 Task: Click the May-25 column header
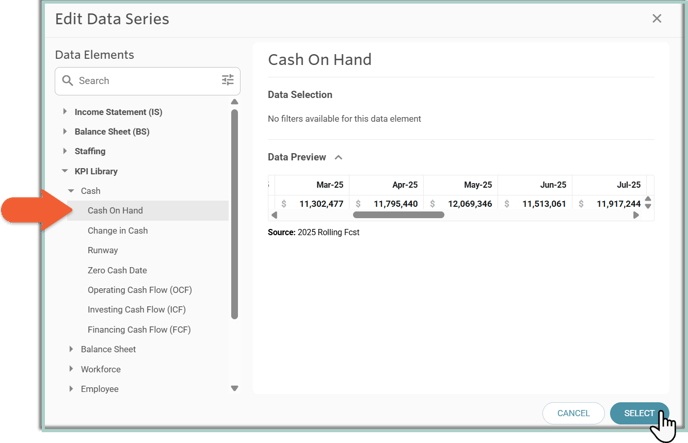tap(461, 185)
